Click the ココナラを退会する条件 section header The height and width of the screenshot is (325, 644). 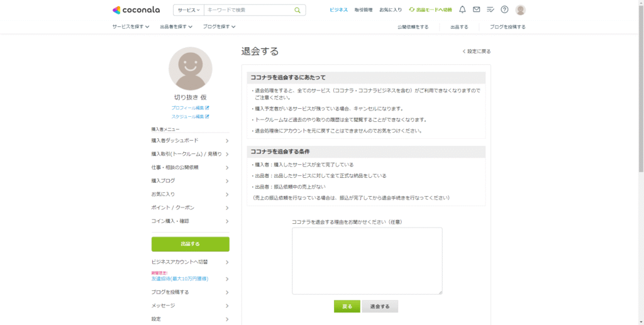tap(366, 152)
